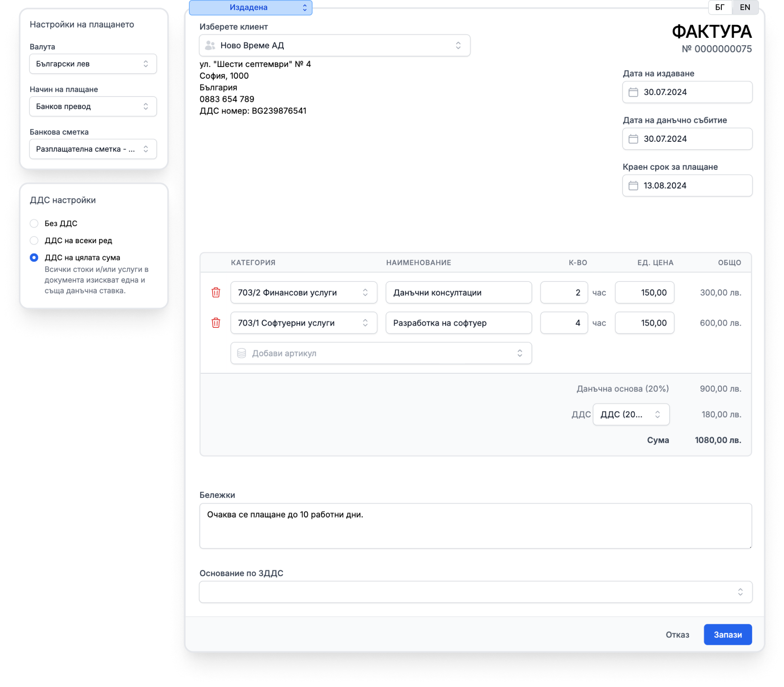Viewport: 784px width, 687px height.
Task: Switch language to EN
Action: pos(745,7)
